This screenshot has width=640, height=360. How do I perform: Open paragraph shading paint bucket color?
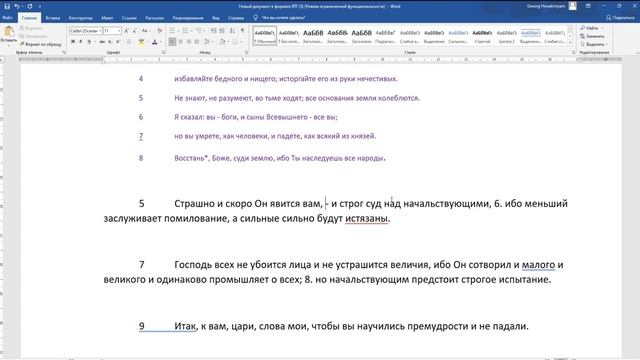coord(222,42)
